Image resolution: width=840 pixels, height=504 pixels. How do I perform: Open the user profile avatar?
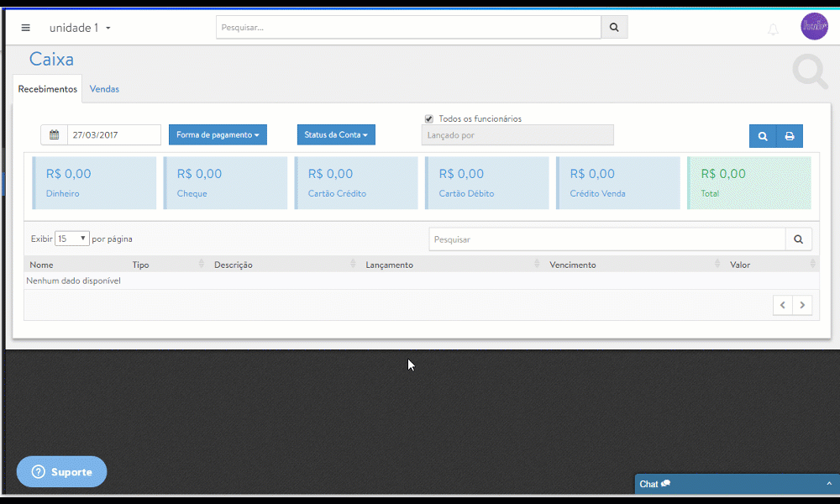[814, 27]
